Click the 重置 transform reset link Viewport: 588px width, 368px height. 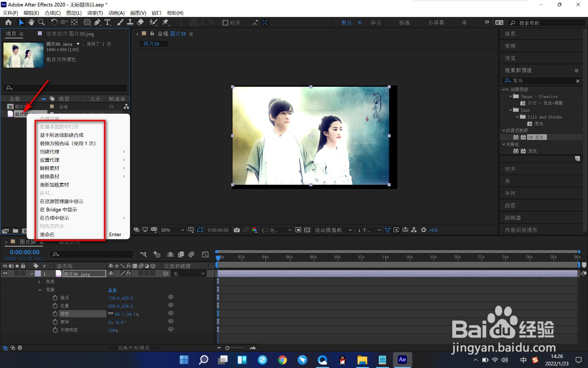click(x=112, y=290)
